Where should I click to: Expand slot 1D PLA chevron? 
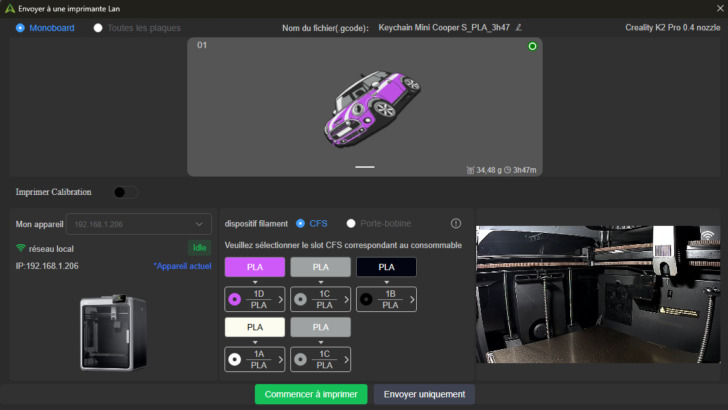280,299
